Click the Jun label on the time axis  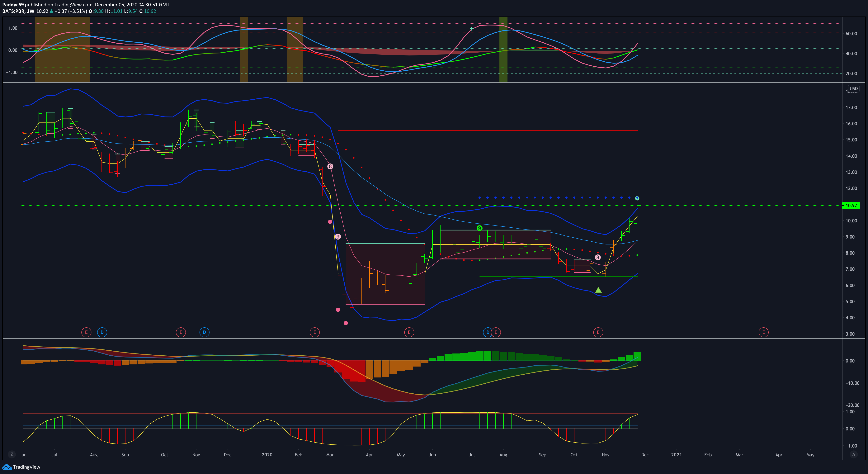point(432,455)
